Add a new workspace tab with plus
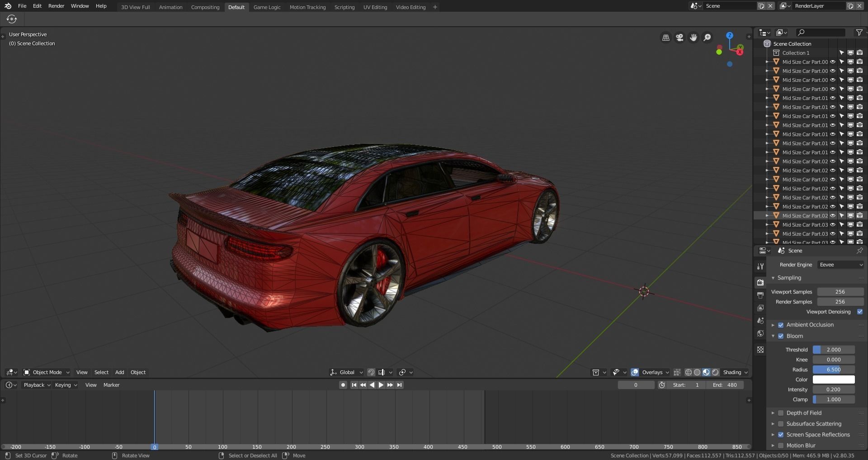 coord(435,7)
